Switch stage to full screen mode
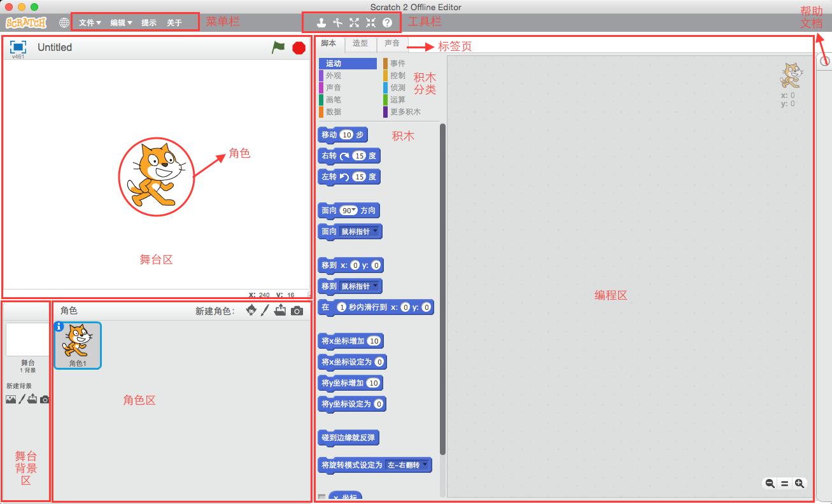 18,47
